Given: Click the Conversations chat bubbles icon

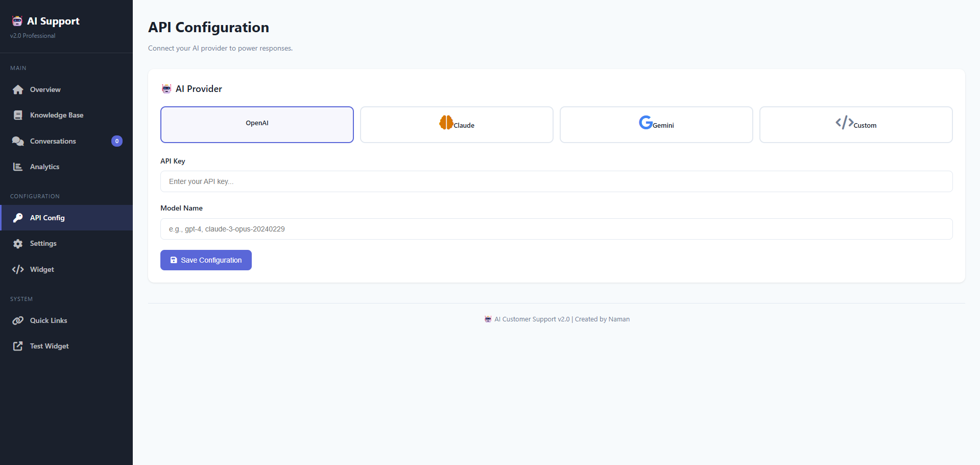Looking at the screenshot, I should click(18, 141).
